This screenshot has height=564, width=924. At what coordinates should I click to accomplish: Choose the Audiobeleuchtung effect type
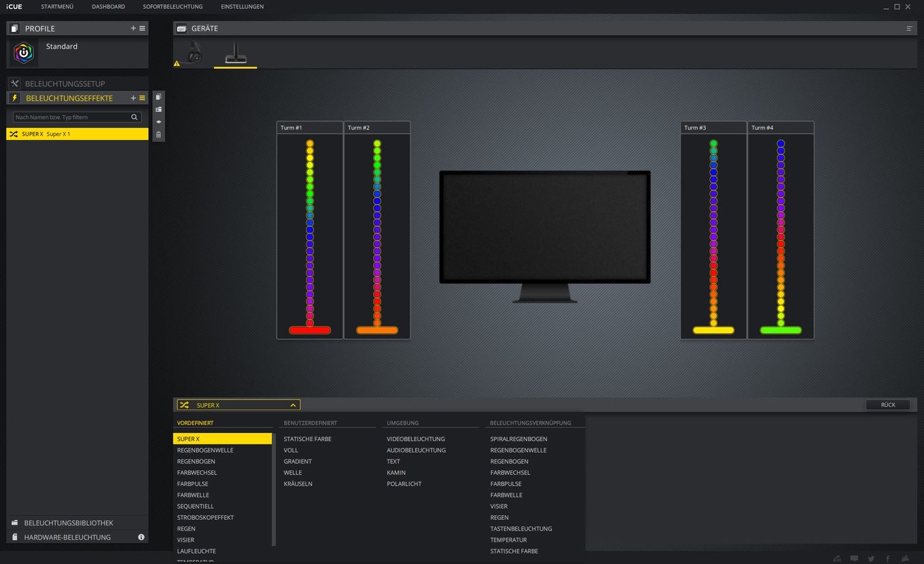point(416,450)
